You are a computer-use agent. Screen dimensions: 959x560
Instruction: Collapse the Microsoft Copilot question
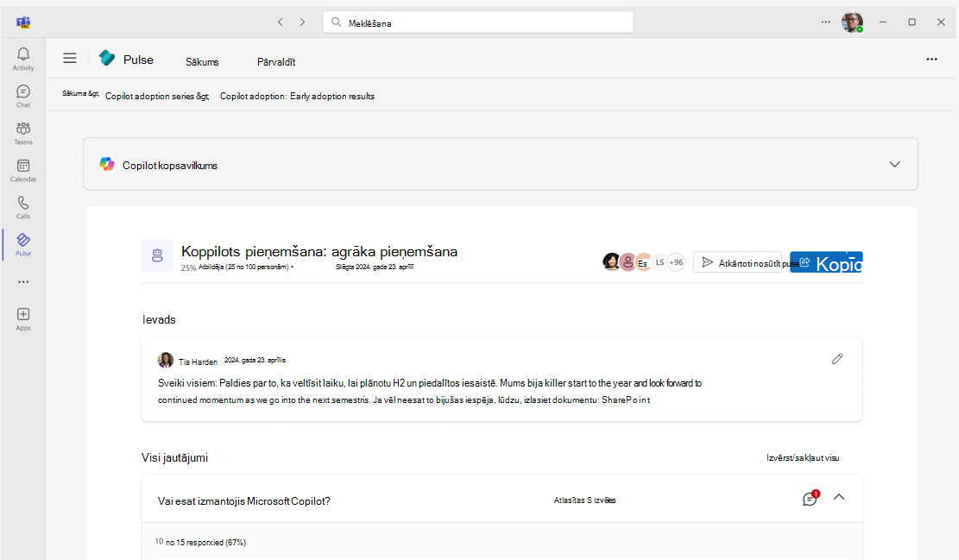pos(838,497)
